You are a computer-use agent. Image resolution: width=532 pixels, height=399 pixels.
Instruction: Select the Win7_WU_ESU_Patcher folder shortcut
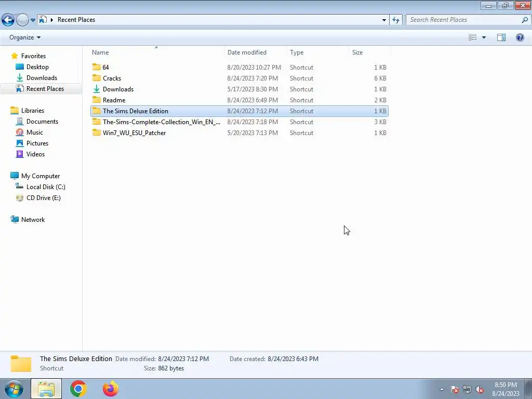(239, 132)
